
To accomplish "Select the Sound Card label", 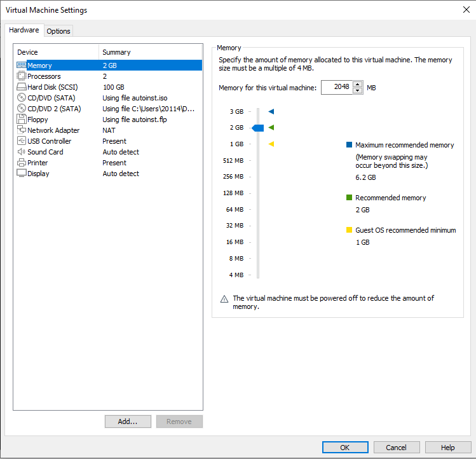I will click(45, 152).
